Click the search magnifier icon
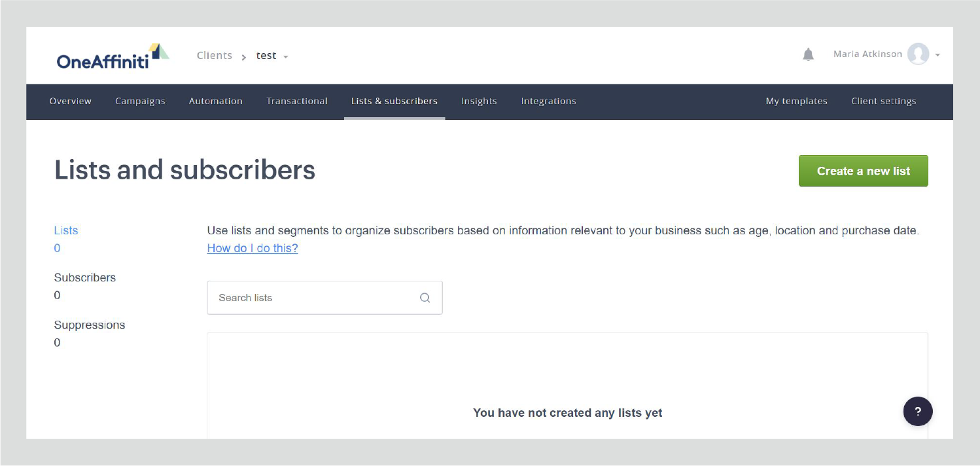The image size is (980, 466). pyautogui.click(x=425, y=298)
